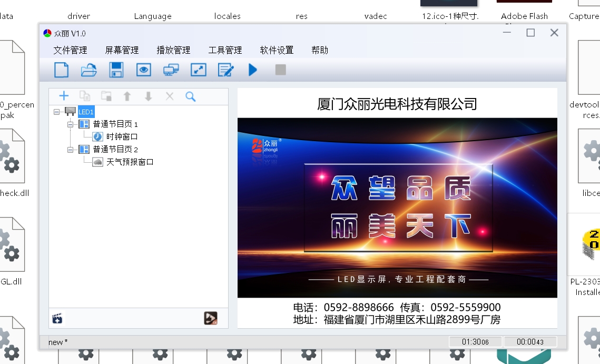Click the 00:00:43 time in status bar
The height and width of the screenshot is (364, 600).
(530, 342)
